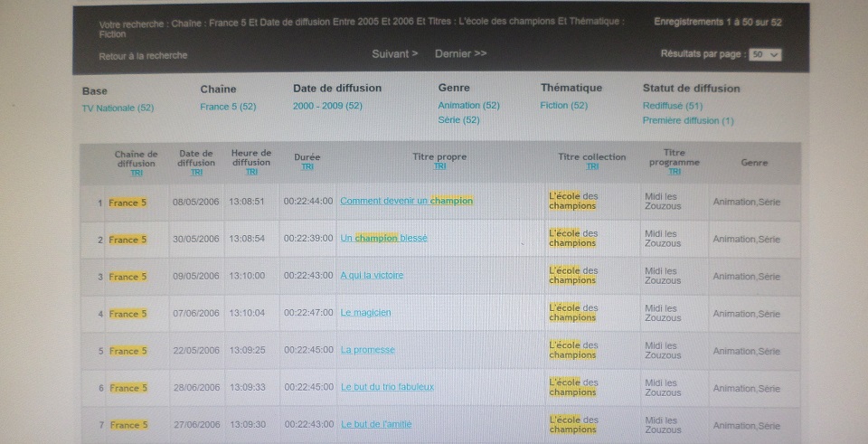The image size is (868, 444).
Task: Open the results per page dropdown
Action: coord(765,54)
